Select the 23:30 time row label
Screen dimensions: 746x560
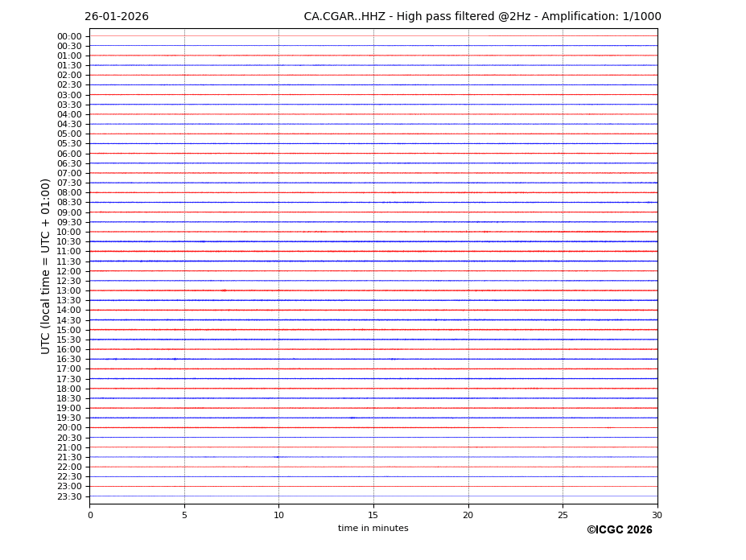coord(69,496)
